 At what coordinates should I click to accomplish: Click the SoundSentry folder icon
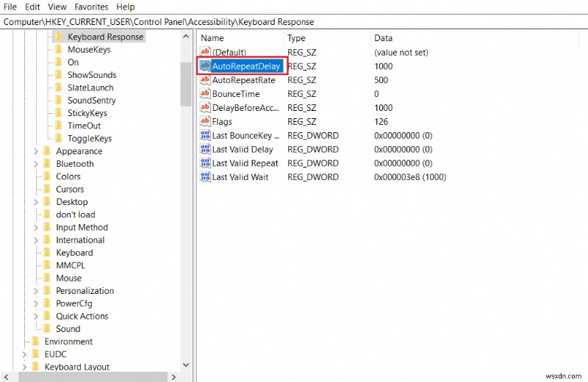click(59, 100)
